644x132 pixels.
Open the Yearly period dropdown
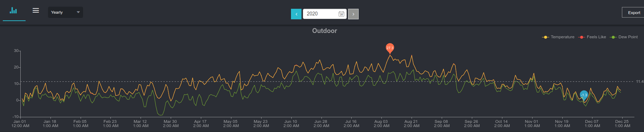coord(66,12)
